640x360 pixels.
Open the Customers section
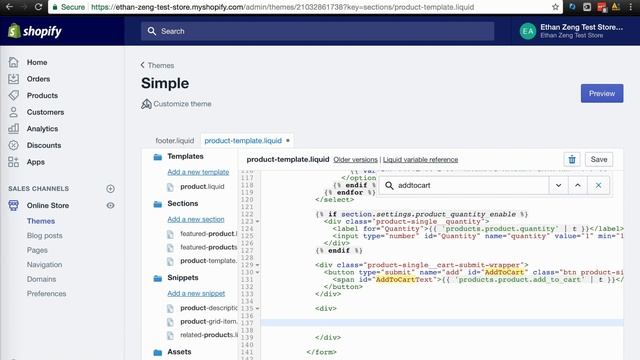(x=45, y=112)
